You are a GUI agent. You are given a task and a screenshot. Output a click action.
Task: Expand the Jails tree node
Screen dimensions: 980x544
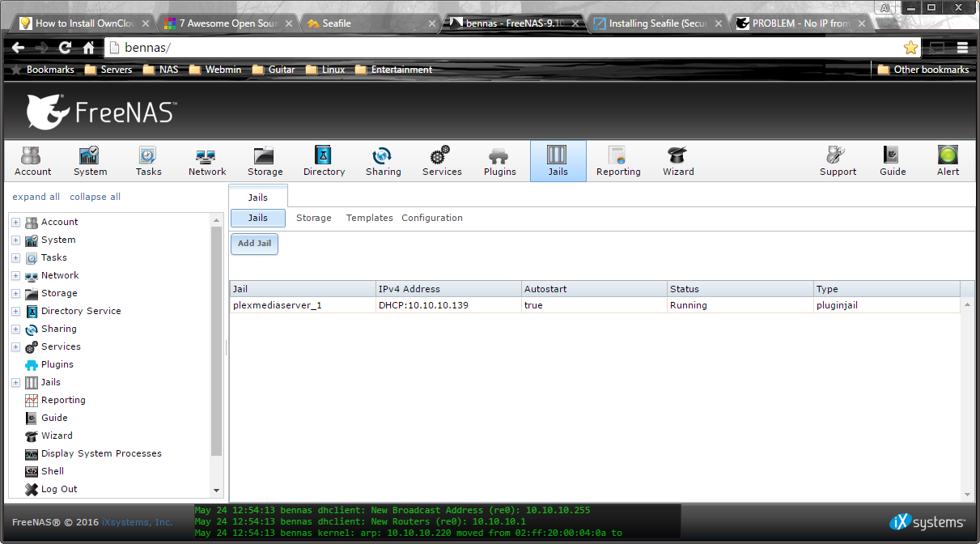tap(15, 383)
